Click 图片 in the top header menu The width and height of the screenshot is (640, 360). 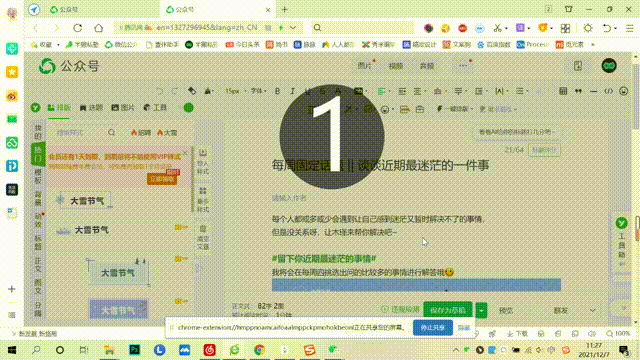[364, 66]
